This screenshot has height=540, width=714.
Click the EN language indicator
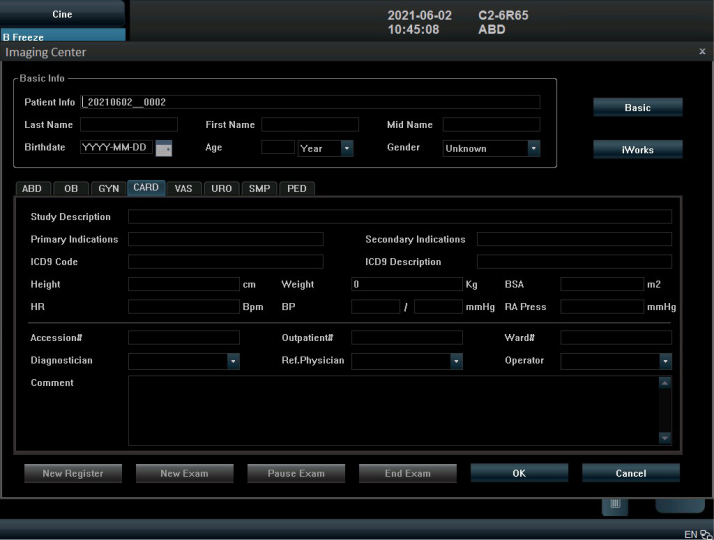click(x=690, y=534)
